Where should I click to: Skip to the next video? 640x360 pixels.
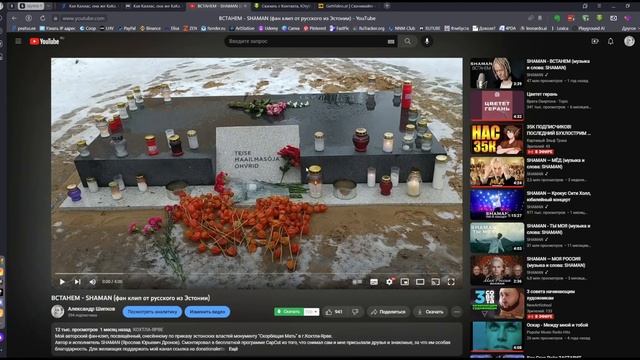point(77,282)
